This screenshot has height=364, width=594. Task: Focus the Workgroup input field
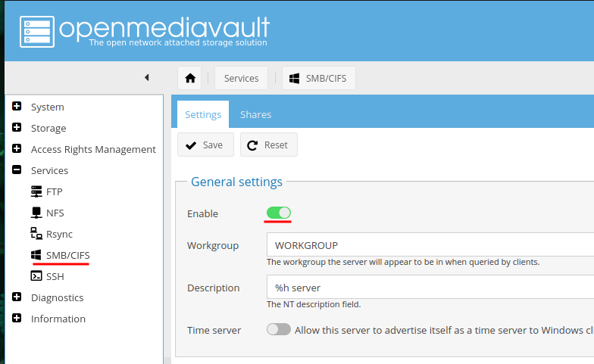point(430,245)
